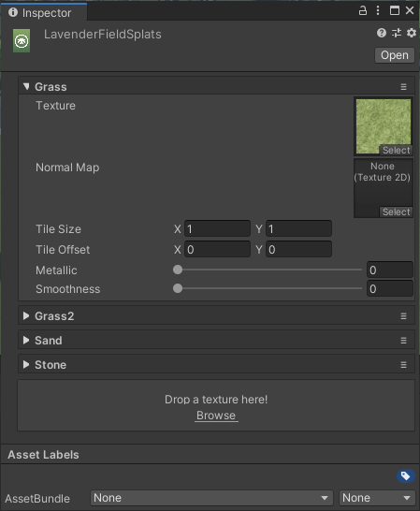
Task: Click the Smoothness slider handle
Action: pyautogui.click(x=178, y=288)
